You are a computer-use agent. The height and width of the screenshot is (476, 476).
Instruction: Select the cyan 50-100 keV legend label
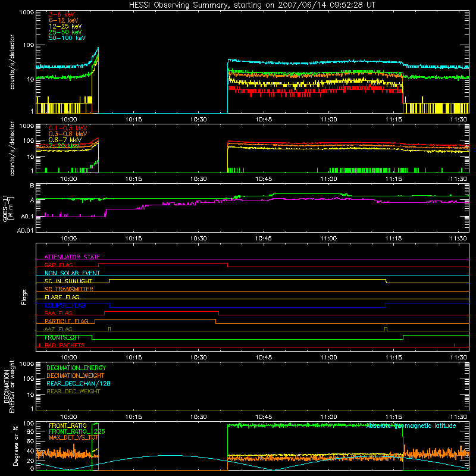click(67, 38)
